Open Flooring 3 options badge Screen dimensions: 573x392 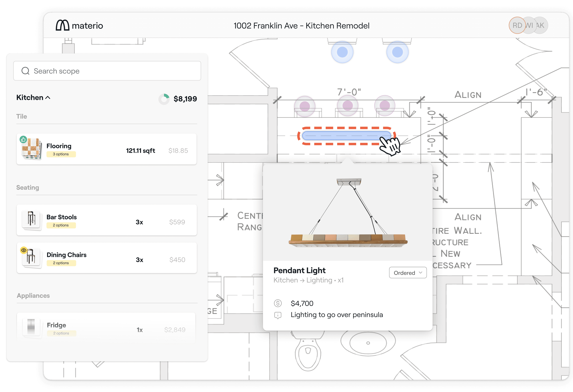[61, 154]
